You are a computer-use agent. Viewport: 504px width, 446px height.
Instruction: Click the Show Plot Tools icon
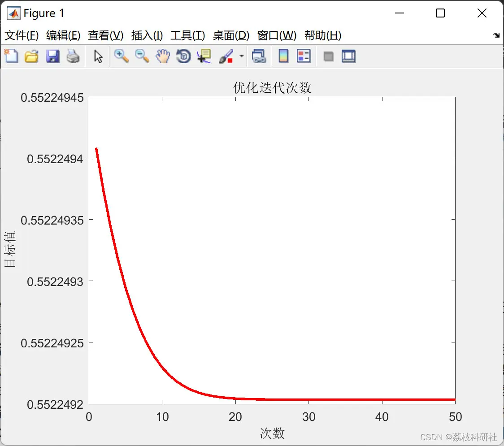coord(348,56)
